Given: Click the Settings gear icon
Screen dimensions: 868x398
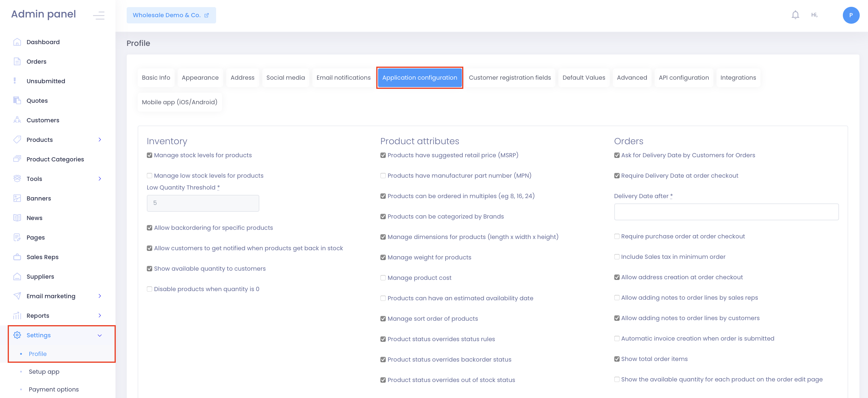Looking at the screenshot, I should coord(17,335).
